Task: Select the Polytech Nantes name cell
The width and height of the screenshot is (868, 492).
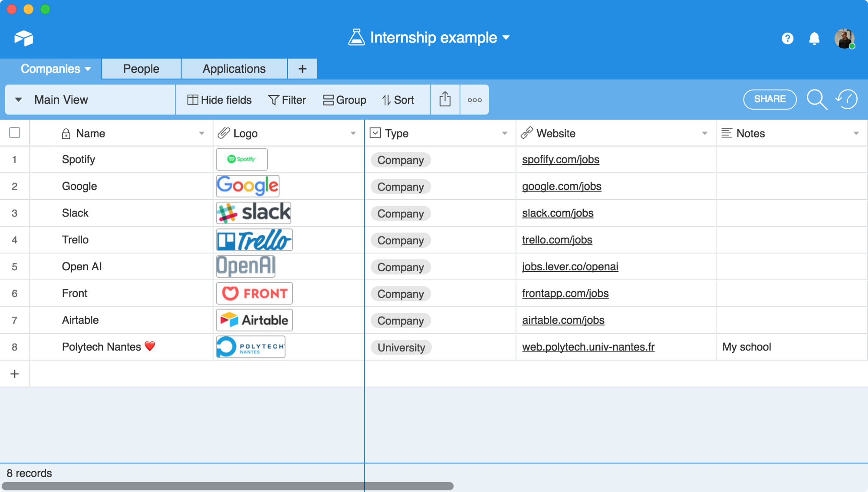Action: point(122,347)
